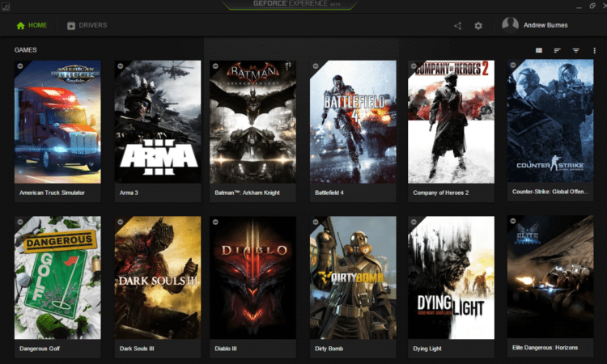Image resolution: width=607 pixels, height=364 pixels.
Task: Click minus badge on Dirty Bomb tile
Action: [x=316, y=222]
